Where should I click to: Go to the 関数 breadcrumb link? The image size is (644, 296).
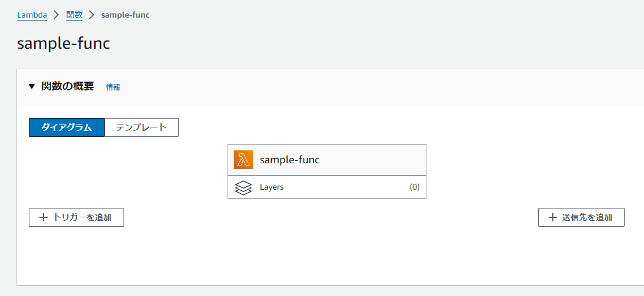74,15
